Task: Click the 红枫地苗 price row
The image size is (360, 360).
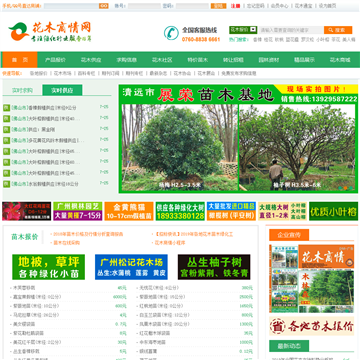Action: click(x=194, y=306)
